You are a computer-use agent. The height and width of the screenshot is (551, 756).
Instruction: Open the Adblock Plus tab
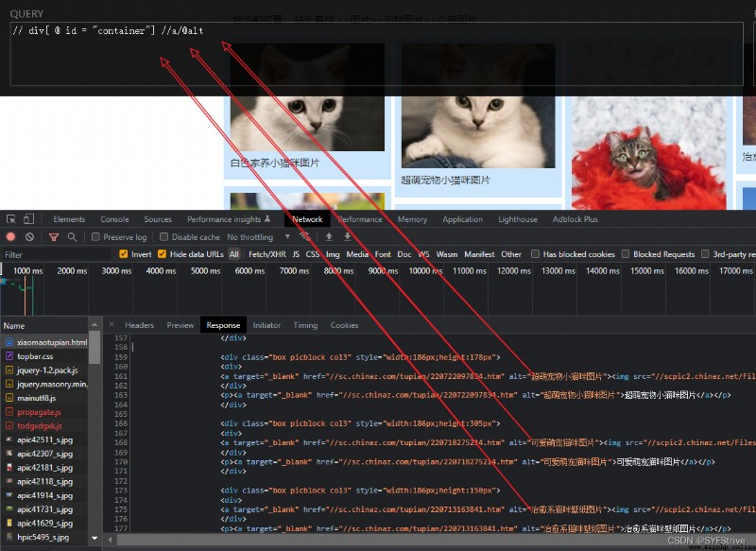(576, 219)
